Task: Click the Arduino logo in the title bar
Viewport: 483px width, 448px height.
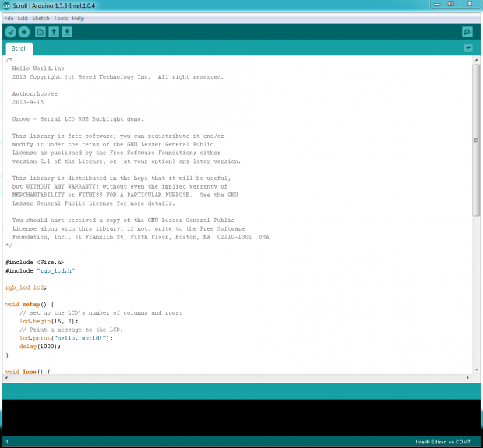Action: pos(6,5)
